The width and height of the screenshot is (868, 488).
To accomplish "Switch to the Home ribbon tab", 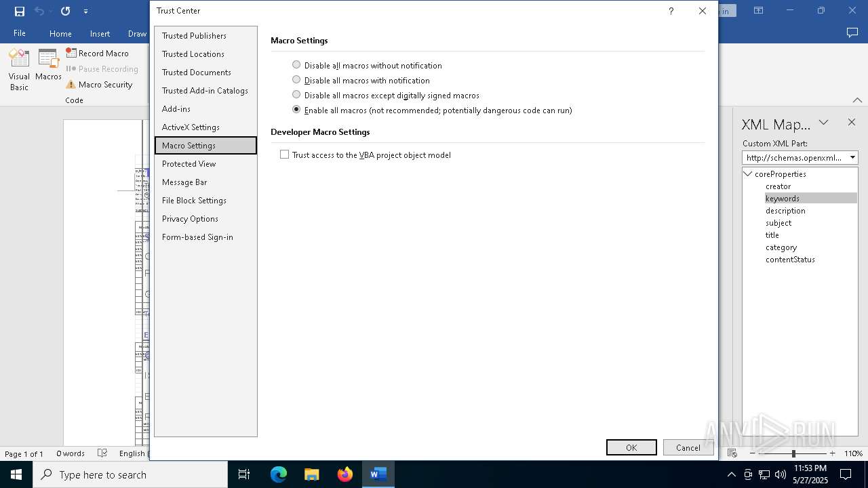I will click(60, 33).
